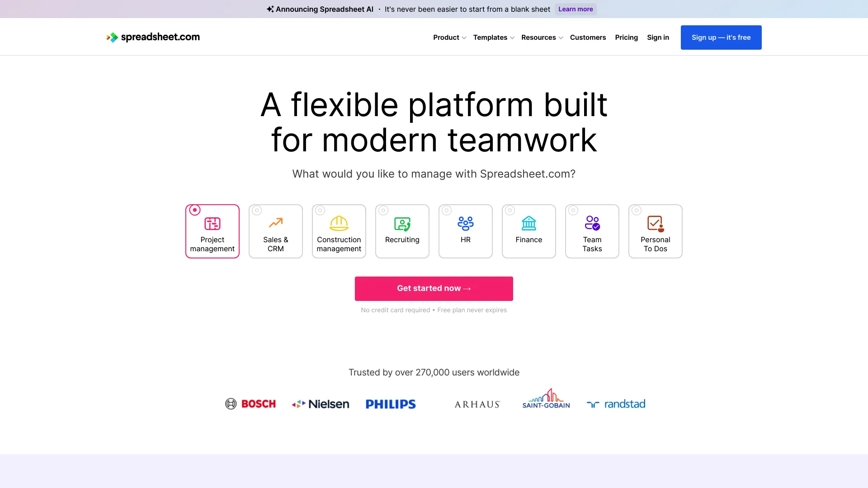Click 'A flexible platform built' headline text
This screenshot has height=488, width=868.
(x=434, y=105)
